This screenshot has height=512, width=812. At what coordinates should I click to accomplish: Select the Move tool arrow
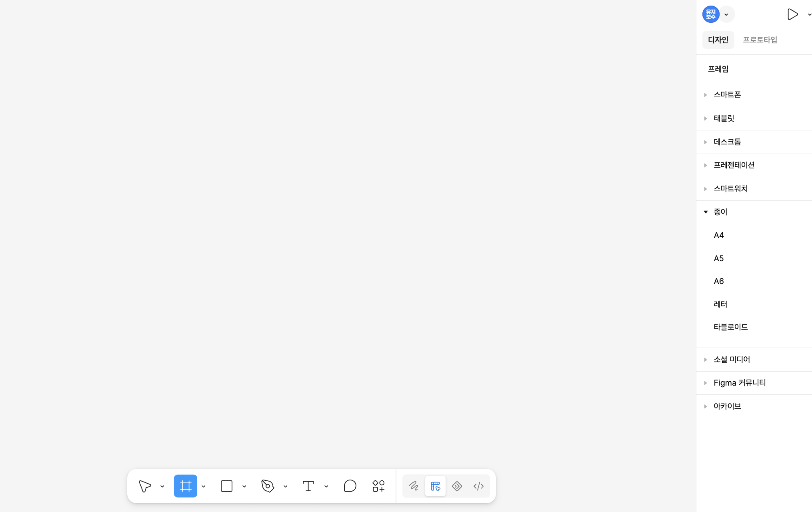[145, 486]
